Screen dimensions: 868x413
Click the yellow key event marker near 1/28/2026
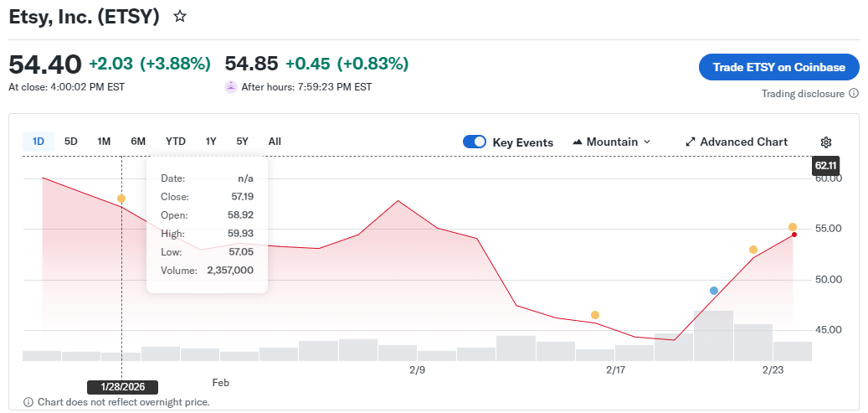(x=121, y=199)
